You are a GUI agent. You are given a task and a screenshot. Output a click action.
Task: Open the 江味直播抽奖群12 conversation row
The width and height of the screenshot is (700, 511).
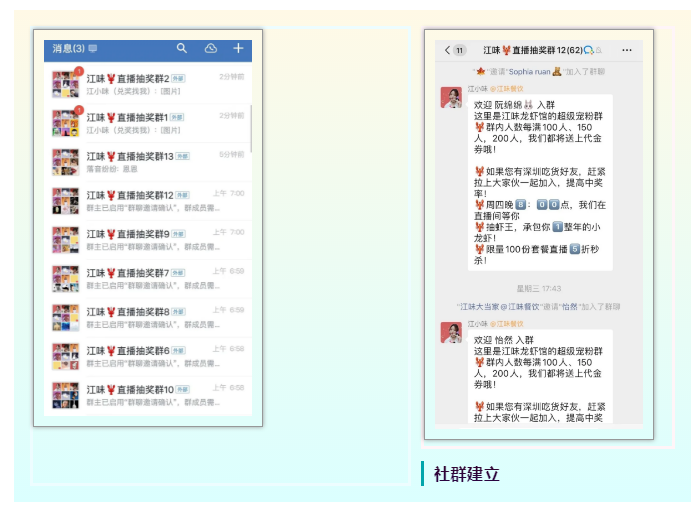point(148,201)
